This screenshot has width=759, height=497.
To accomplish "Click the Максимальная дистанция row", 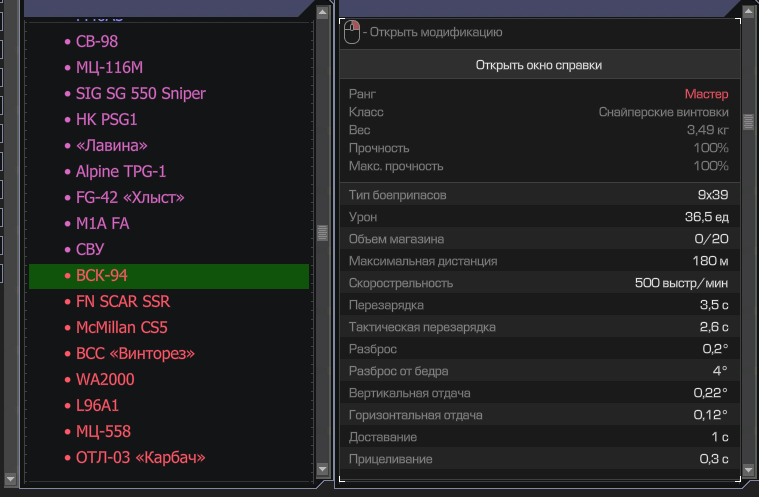I will pos(539,261).
